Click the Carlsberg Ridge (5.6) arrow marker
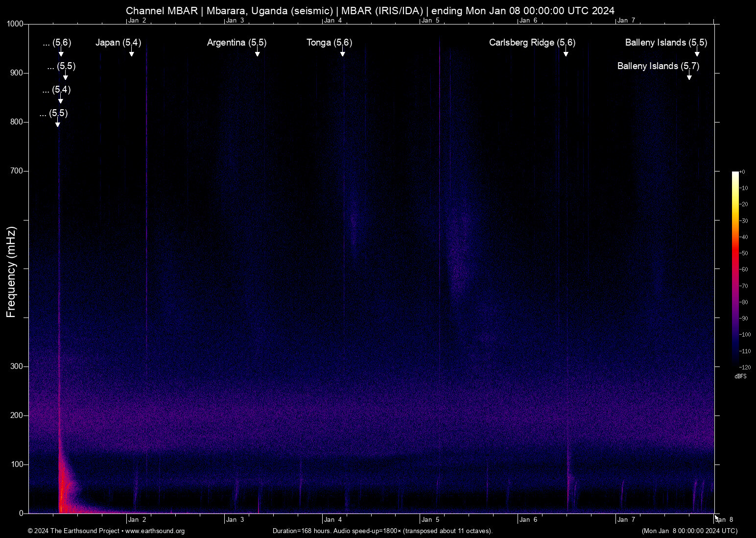The width and height of the screenshot is (756, 538). pyautogui.click(x=566, y=53)
